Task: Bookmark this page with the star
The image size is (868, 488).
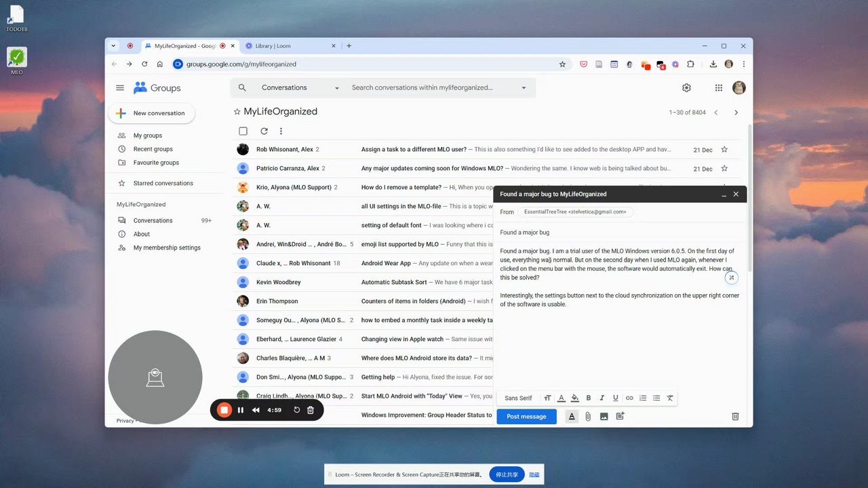Action: (562, 64)
